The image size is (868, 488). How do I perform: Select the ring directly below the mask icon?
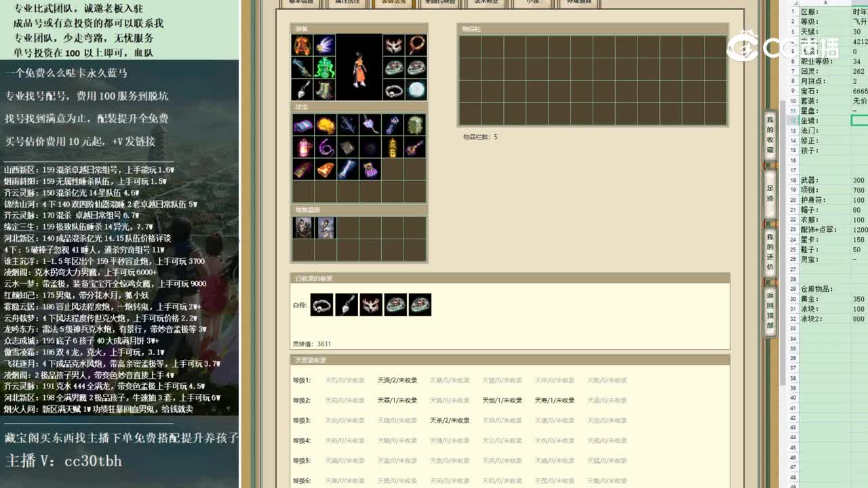[394, 68]
